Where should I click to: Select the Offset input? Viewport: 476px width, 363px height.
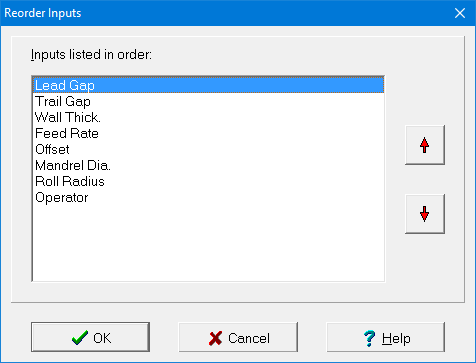click(x=208, y=149)
